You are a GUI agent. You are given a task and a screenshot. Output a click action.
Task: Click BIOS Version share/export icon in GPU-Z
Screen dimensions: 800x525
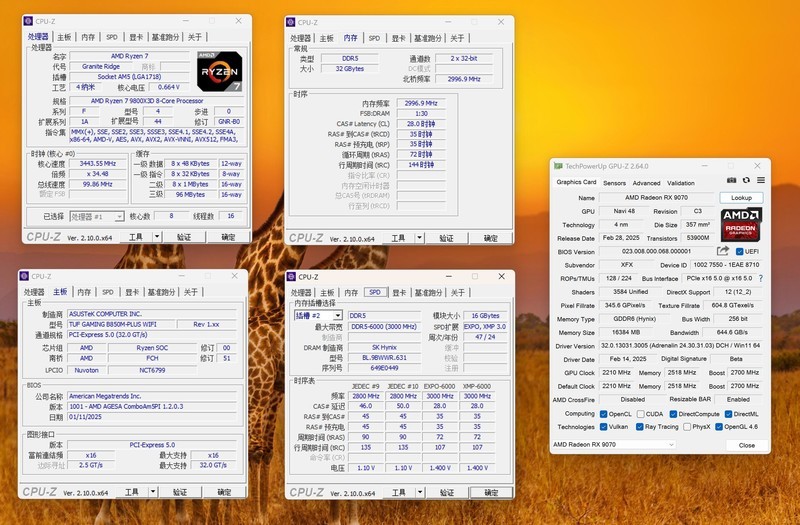pyautogui.click(x=723, y=251)
